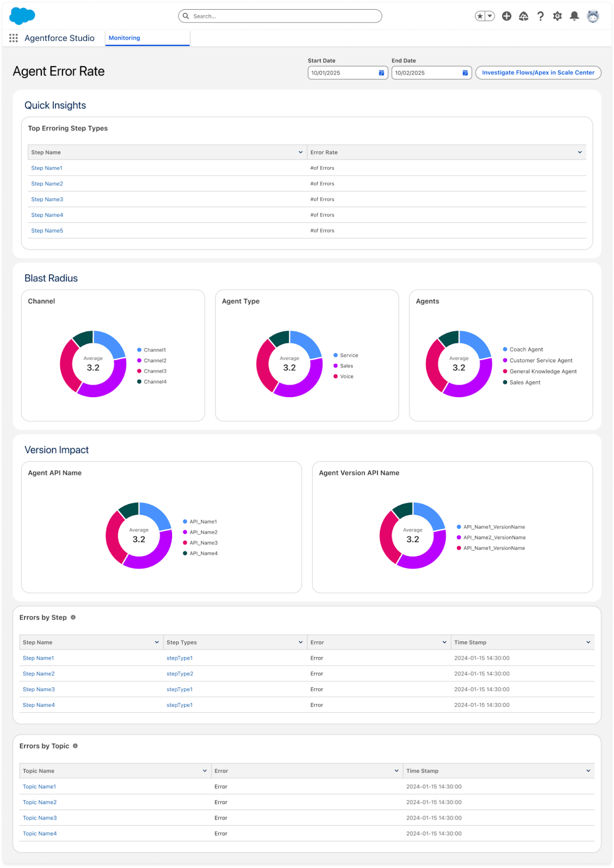Open the user profile avatar

pos(593,16)
